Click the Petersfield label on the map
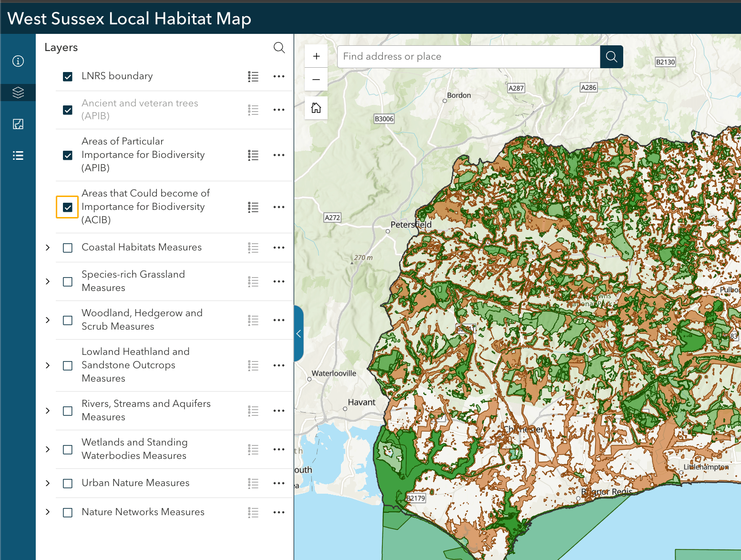Screen dimensions: 741x560 coord(411,225)
